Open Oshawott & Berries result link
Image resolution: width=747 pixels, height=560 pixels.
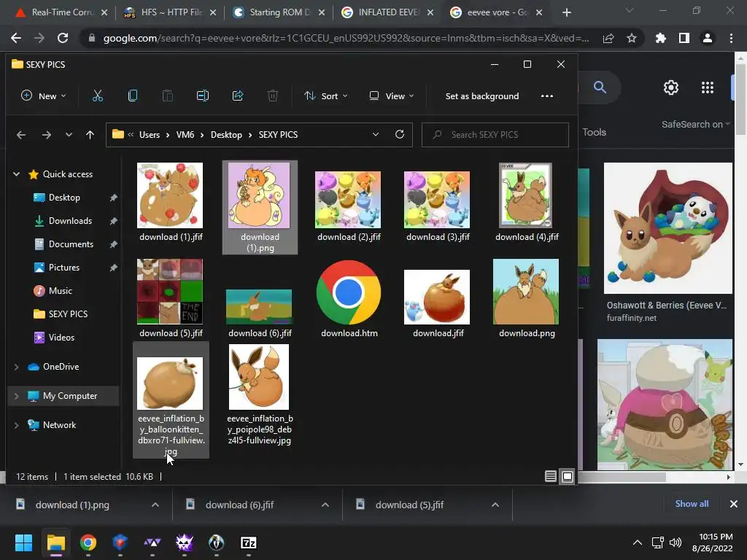[x=667, y=306]
